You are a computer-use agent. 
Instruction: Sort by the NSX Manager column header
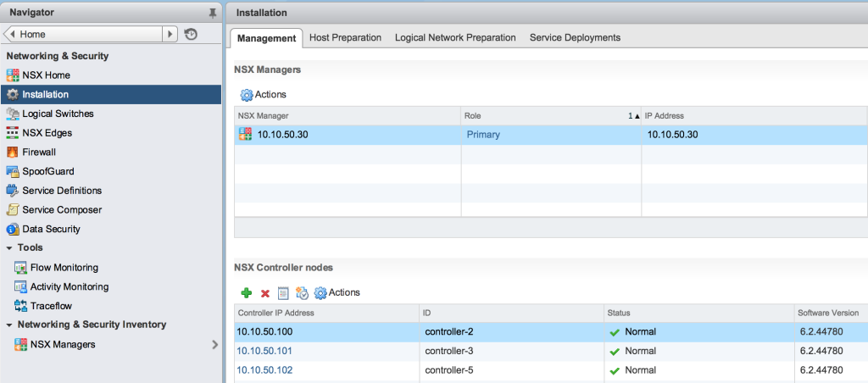pos(348,116)
